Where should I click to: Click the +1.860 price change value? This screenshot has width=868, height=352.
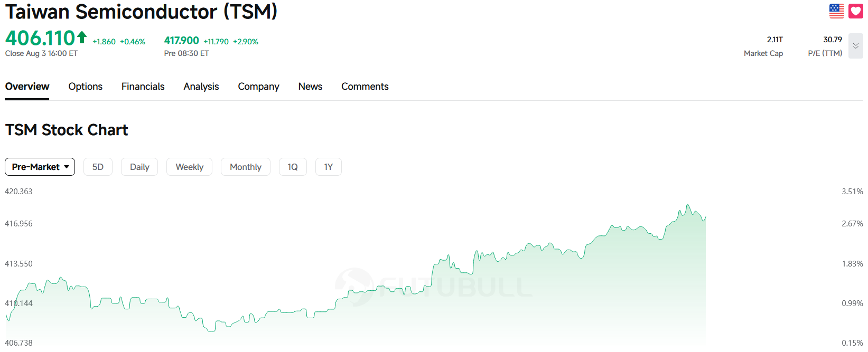tap(104, 42)
